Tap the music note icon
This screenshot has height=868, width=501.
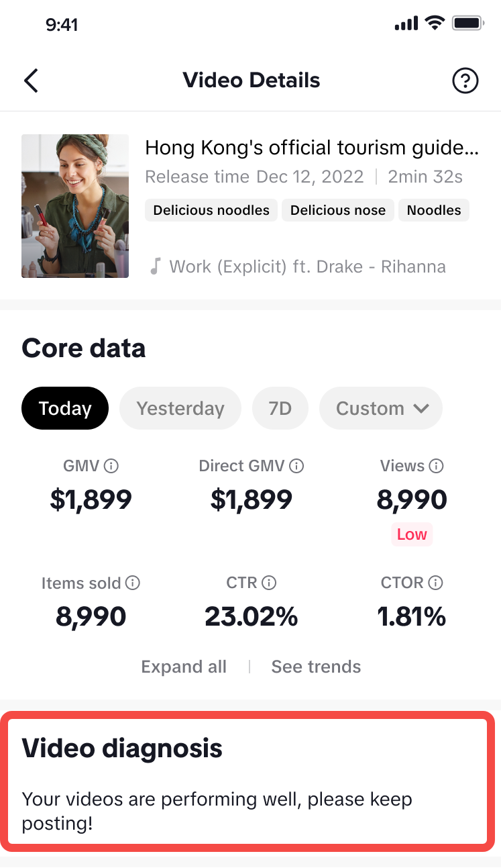tap(155, 267)
